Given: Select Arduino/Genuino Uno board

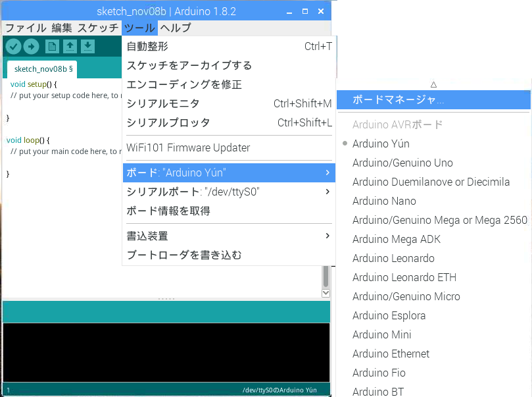Looking at the screenshot, I should [x=433, y=163].
